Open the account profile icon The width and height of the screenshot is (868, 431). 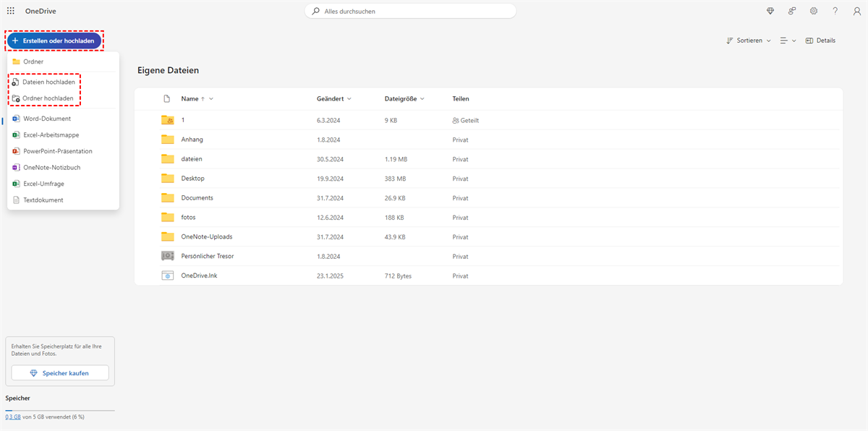tap(856, 11)
